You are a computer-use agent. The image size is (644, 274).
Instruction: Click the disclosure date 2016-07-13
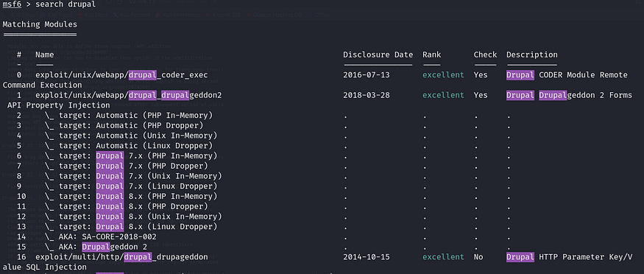pos(367,75)
